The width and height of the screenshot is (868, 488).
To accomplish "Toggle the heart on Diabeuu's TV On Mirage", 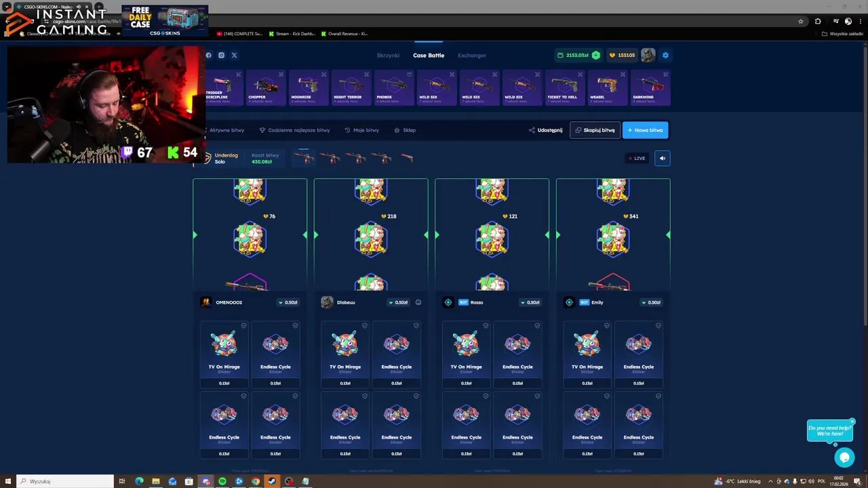I will point(364,326).
